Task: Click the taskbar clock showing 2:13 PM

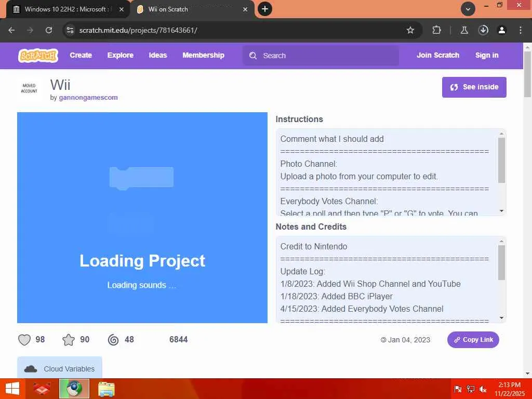Action: 509,389
